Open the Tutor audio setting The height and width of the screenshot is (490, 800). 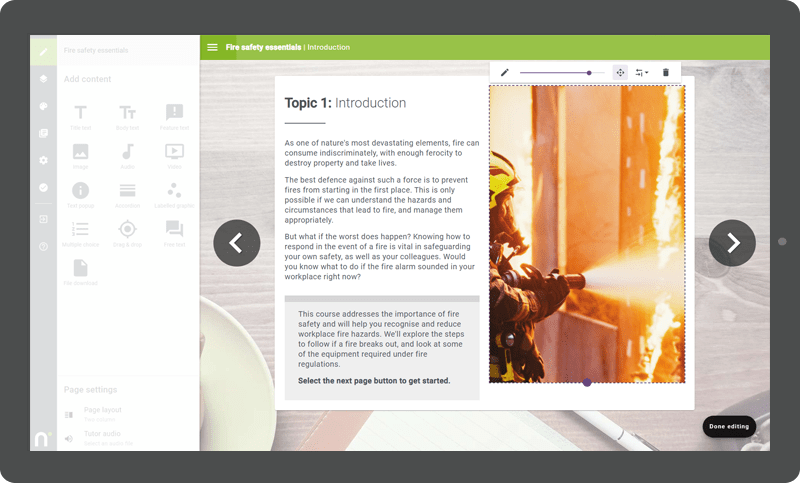click(102, 437)
